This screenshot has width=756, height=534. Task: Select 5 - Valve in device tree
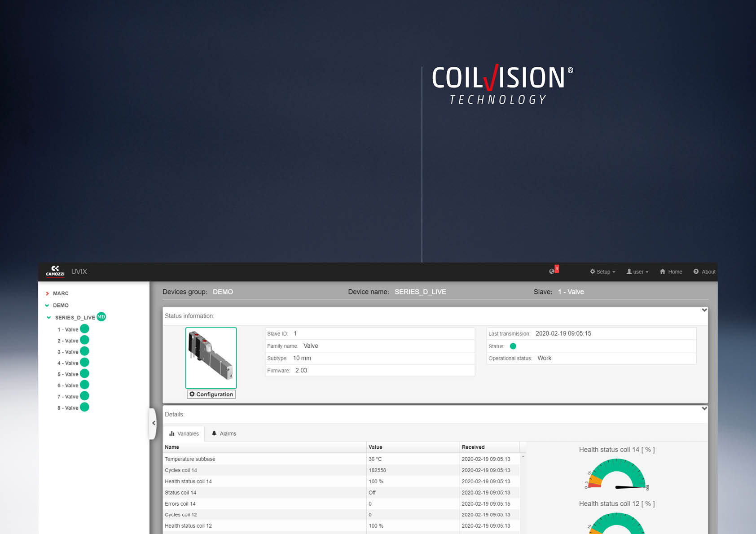(68, 374)
